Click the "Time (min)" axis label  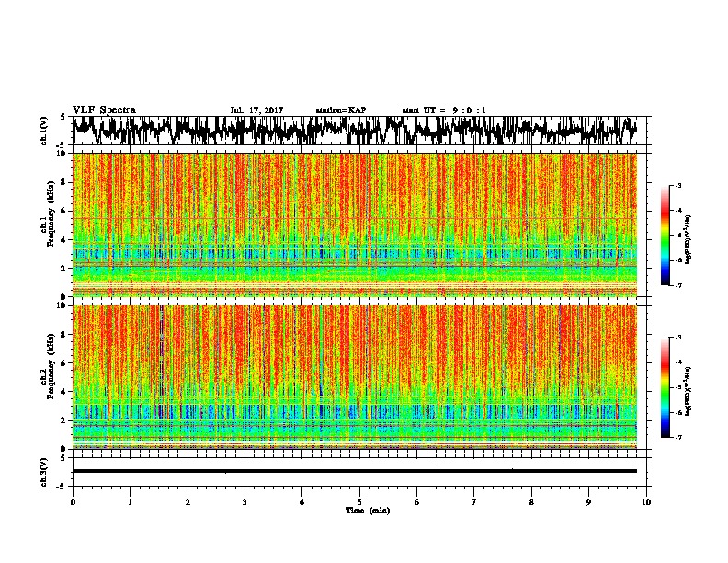click(368, 511)
